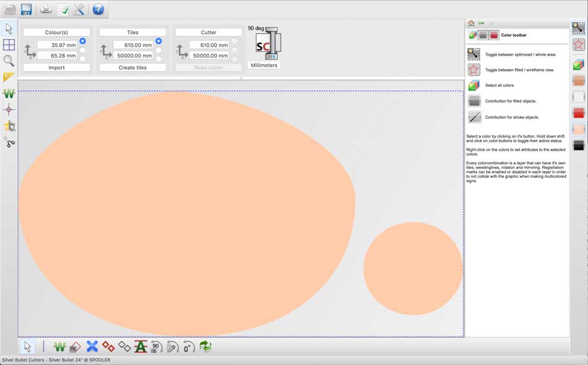
Task: Select the unselected radio button in Colour(s) panel
Action: click(82, 50)
